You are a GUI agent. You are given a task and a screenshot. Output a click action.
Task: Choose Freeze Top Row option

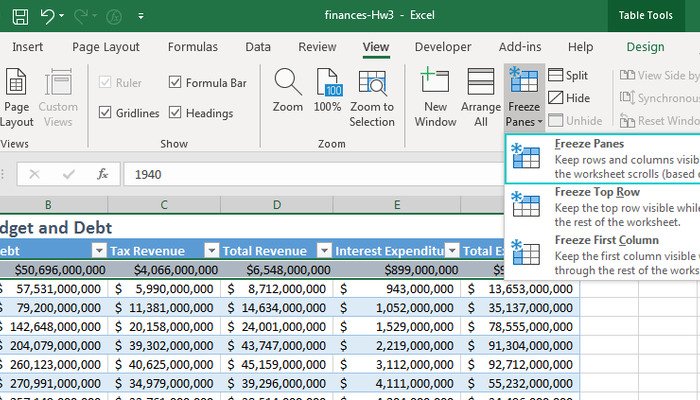click(x=602, y=207)
